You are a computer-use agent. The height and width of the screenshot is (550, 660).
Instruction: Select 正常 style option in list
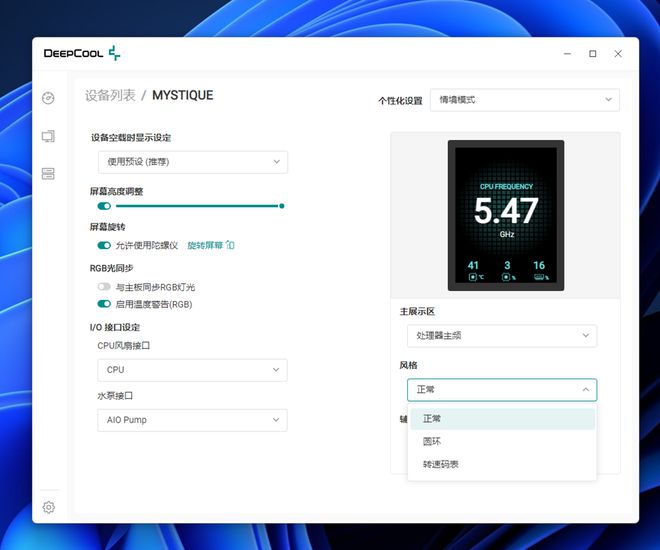[x=502, y=419]
